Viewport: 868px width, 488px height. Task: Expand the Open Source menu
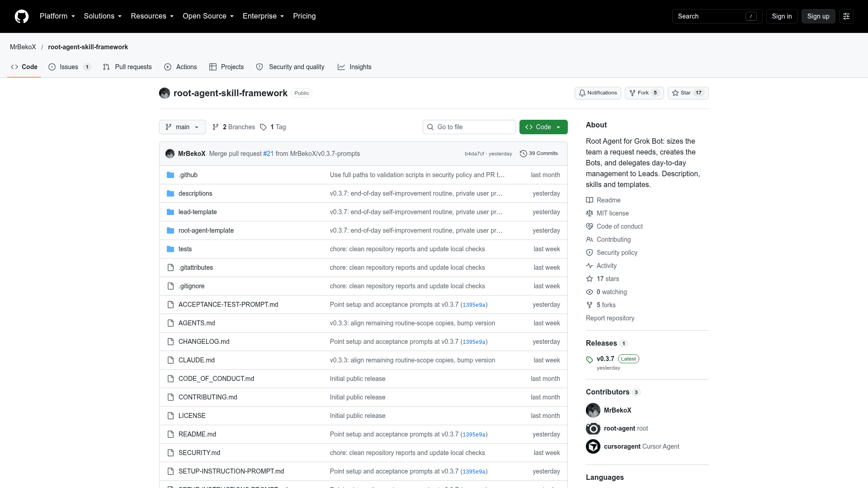(x=208, y=16)
